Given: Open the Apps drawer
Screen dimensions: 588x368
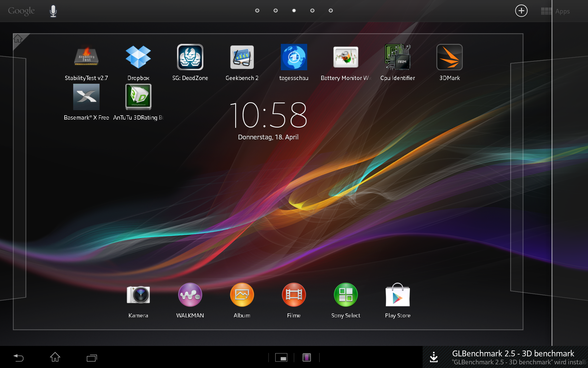Looking at the screenshot, I should tap(556, 11).
